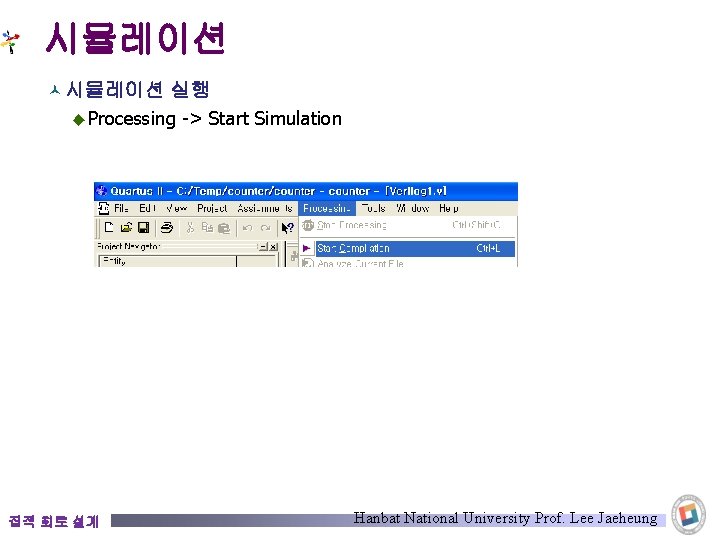Click the context Help pointer icon
Viewport: 720px width, 540px height.
pyautogui.click(x=287, y=228)
